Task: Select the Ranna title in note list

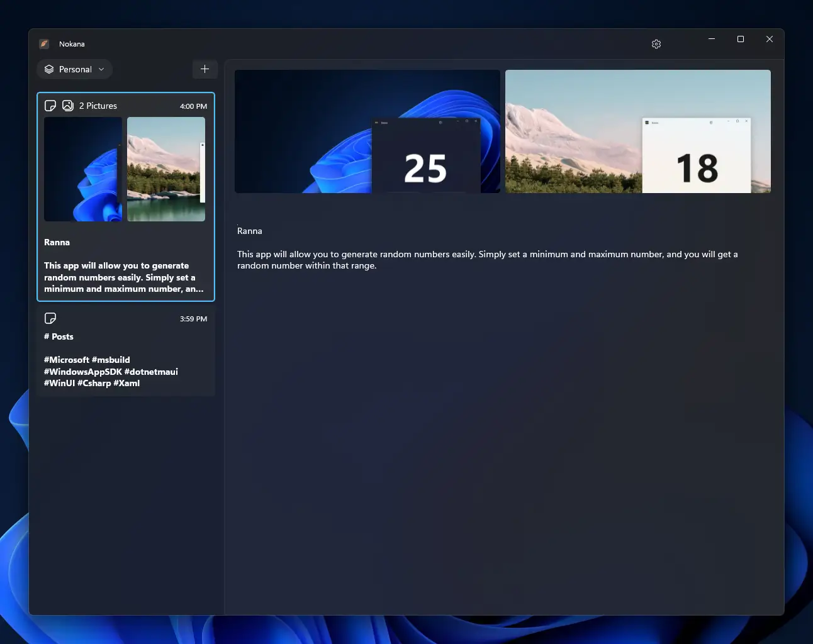Action: tap(57, 242)
